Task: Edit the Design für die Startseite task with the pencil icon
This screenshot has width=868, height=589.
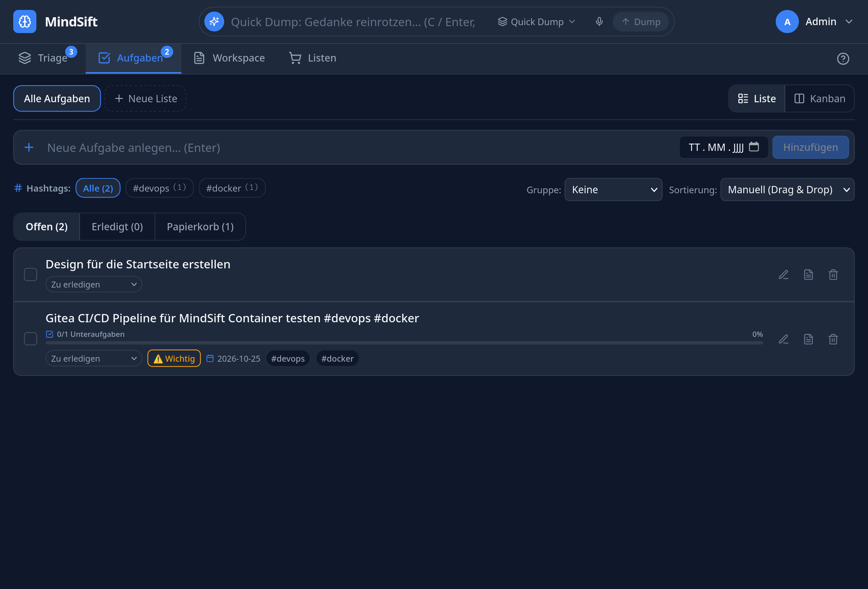Action: tap(783, 275)
